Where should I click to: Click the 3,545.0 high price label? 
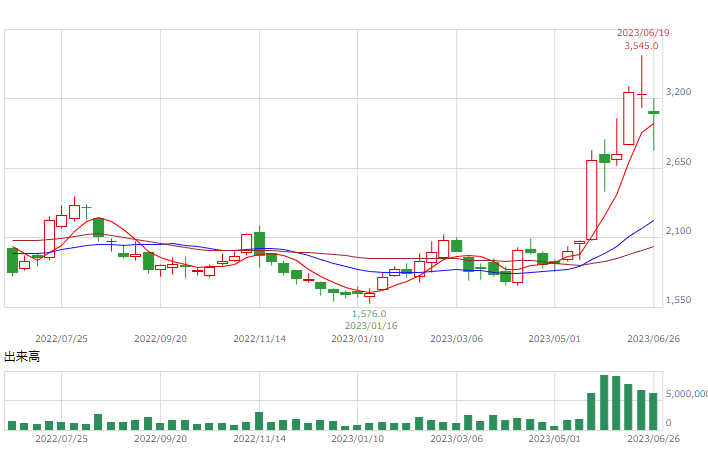point(641,46)
